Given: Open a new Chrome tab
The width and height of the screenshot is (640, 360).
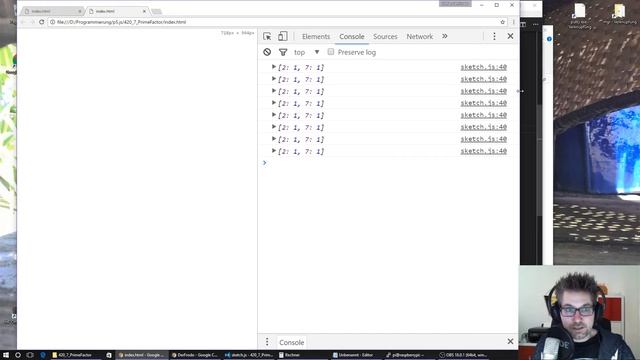Looking at the screenshot, I should point(157,11).
